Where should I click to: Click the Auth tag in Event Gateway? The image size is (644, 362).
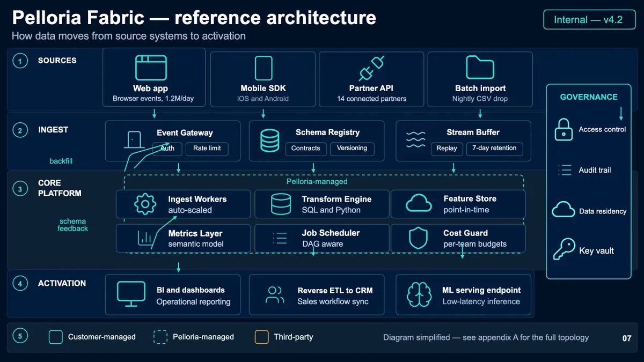(167, 149)
